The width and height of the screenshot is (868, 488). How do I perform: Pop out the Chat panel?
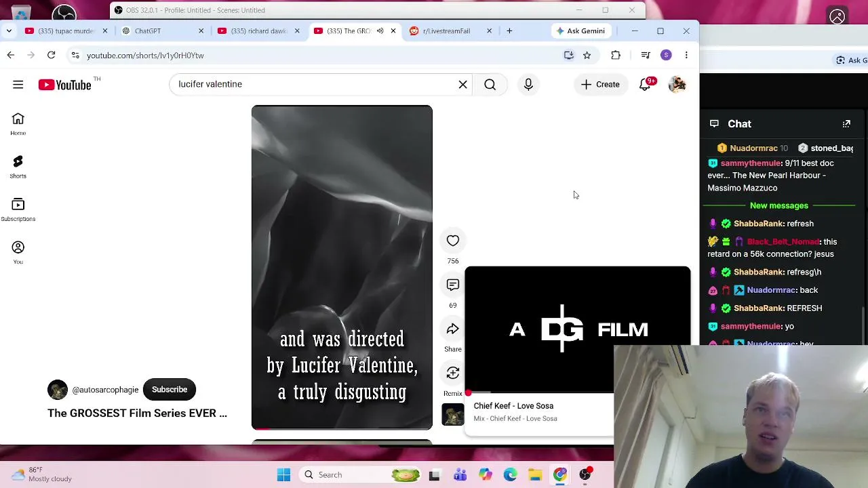[846, 124]
